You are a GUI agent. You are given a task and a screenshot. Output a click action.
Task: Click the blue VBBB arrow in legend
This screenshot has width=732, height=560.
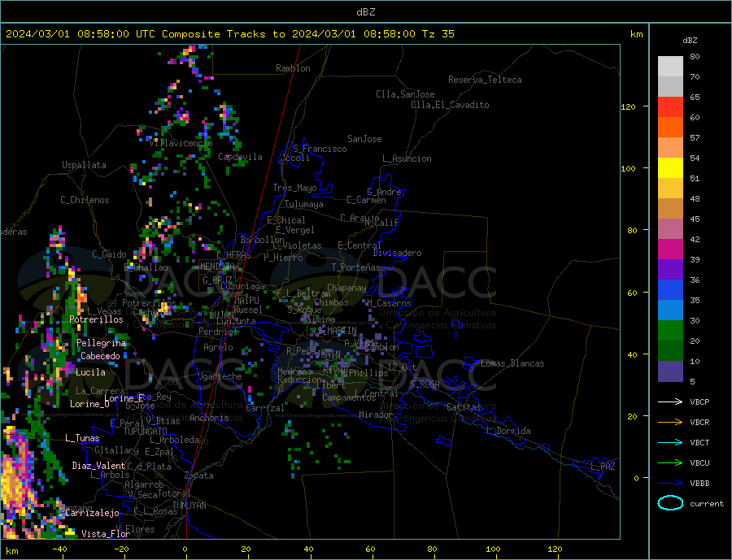(671, 484)
